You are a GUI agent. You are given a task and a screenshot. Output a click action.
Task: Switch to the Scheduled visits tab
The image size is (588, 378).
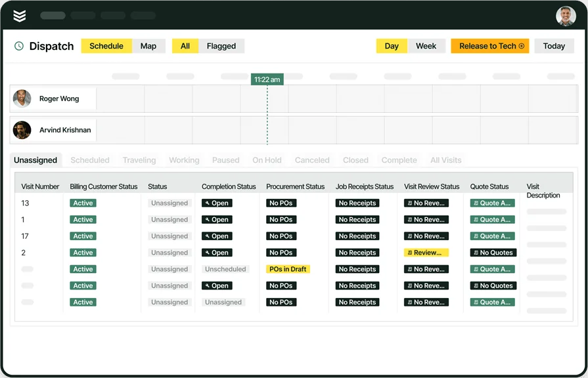(x=90, y=159)
